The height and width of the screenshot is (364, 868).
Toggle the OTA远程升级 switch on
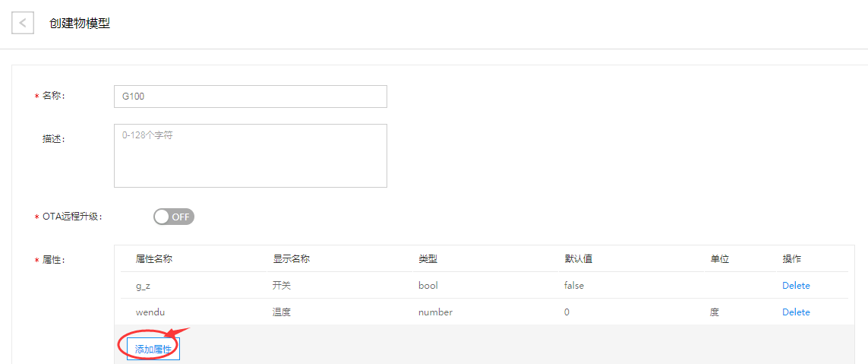[x=174, y=217]
